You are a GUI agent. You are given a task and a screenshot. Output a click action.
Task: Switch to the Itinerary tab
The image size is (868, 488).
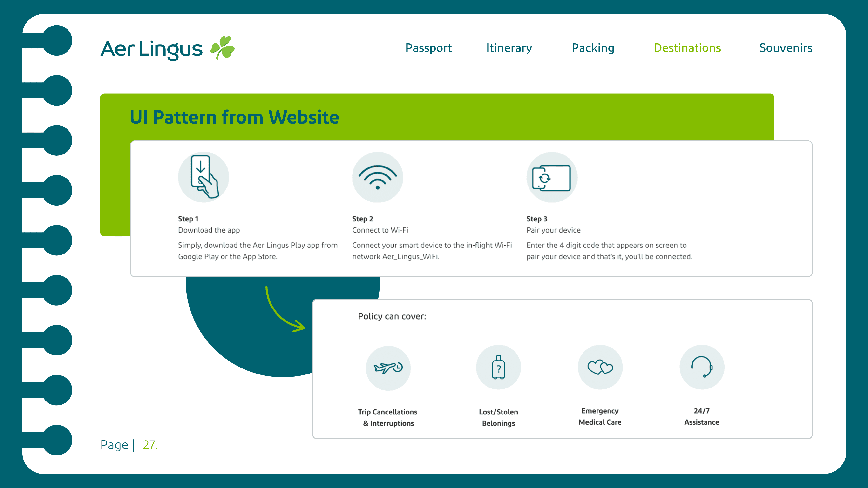(x=509, y=48)
